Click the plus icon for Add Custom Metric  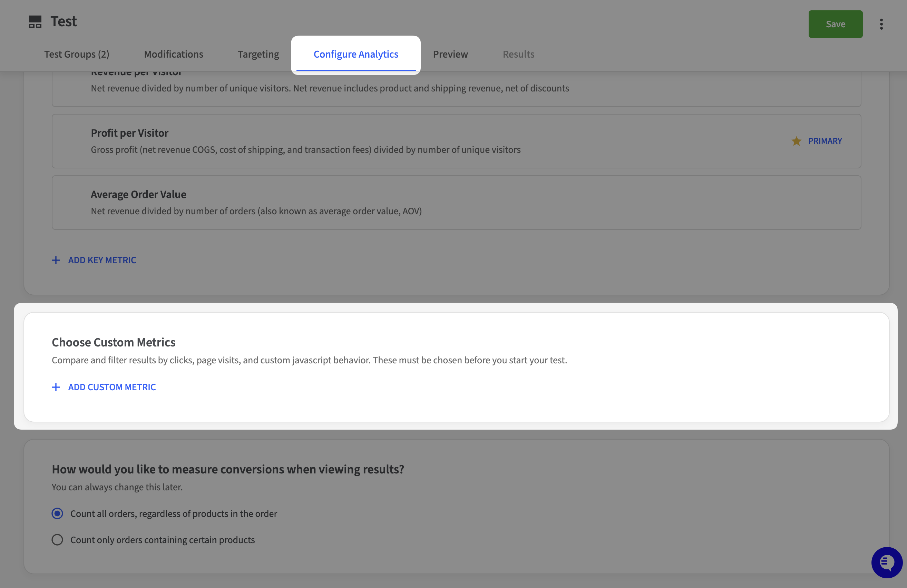[56, 387]
